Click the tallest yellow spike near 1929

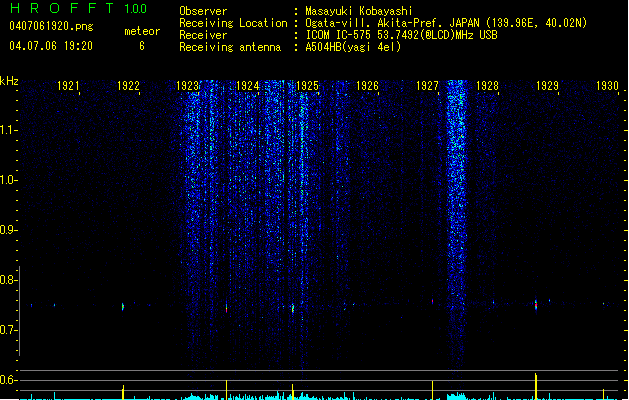point(536,386)
